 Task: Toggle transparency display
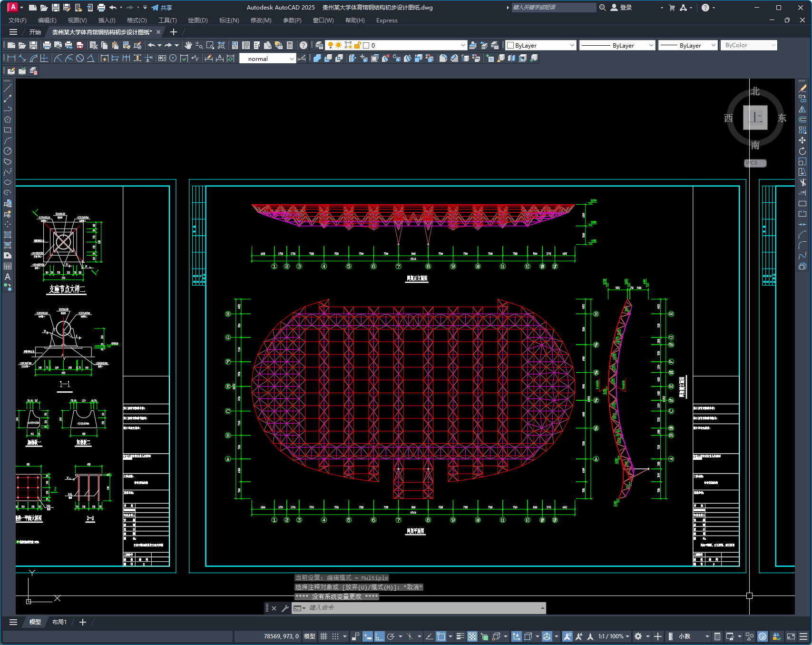[x=472, y=636]
